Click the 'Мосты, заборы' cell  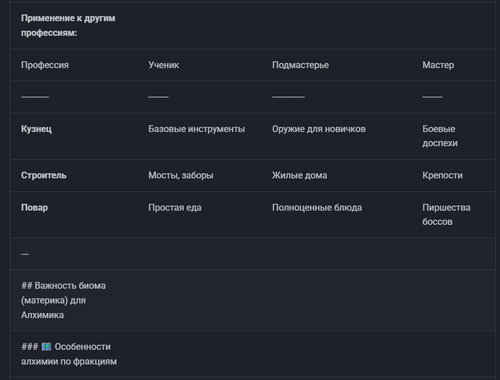click(x=181, y=175)
